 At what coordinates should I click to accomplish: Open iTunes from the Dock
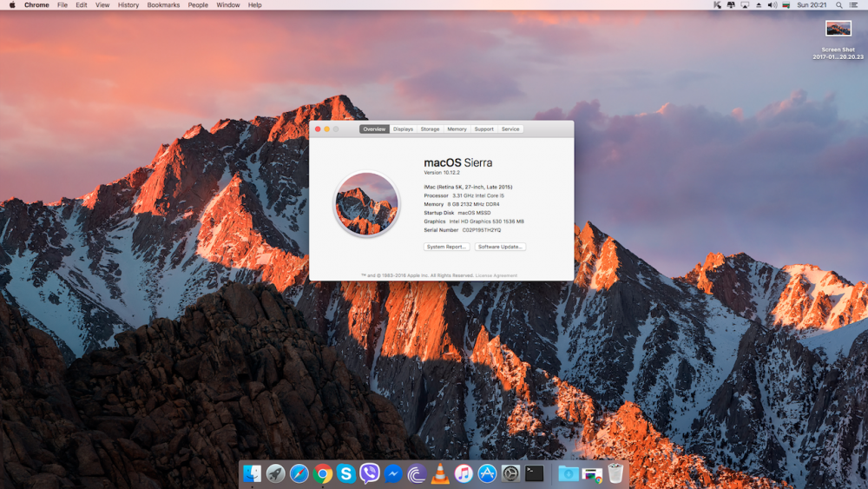coord(464,473)
